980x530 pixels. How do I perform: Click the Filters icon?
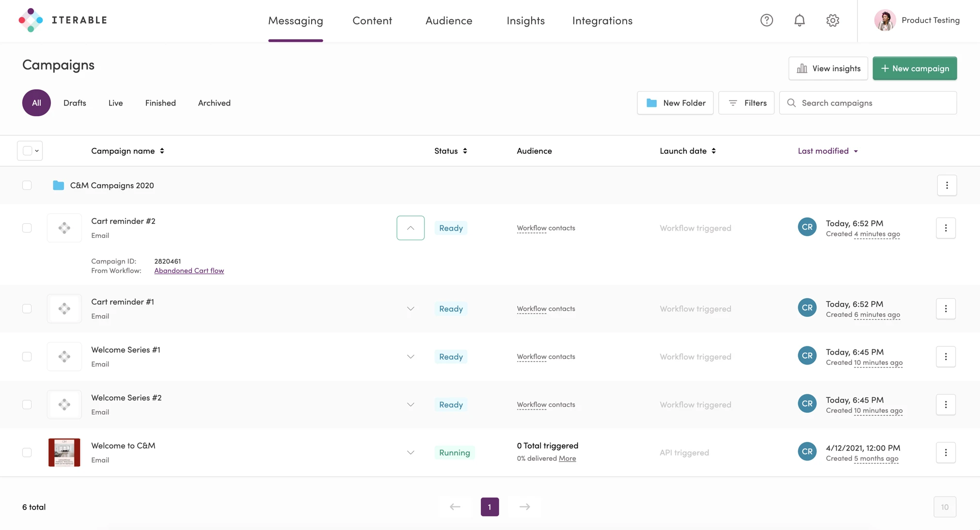733,103
